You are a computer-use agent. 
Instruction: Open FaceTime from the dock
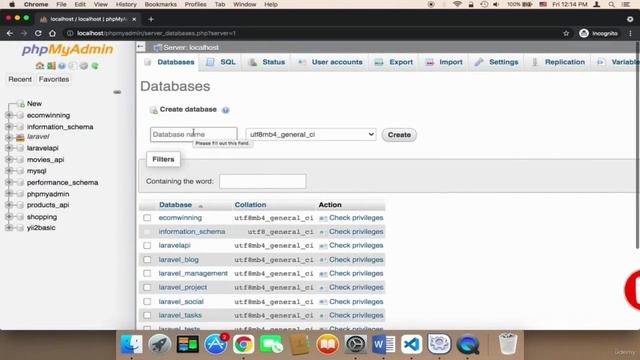pyautogui.click(x=271, y=344)
